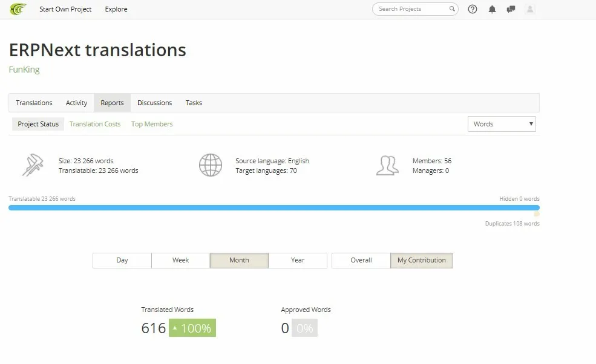Click the Crowdin logo icon
Screen dimensions: 596x364
pyautogui.click(x=18, y=8)
